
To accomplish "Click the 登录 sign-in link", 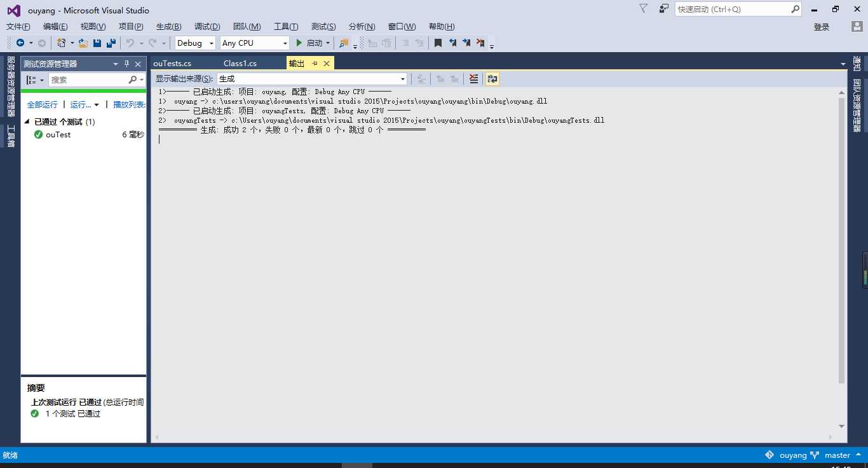I will pos(822,27).
